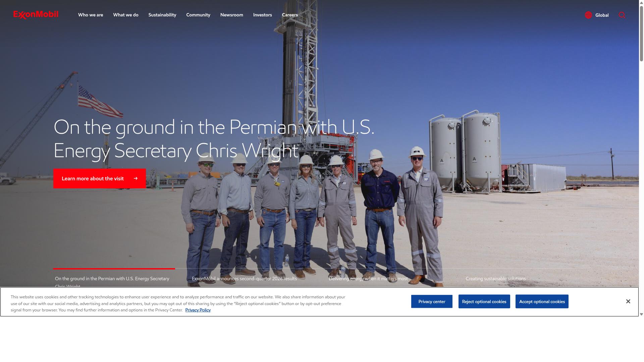Open the Sustainability menu
The width and height of the screenshot is (644, 362).
click(162, 15)
